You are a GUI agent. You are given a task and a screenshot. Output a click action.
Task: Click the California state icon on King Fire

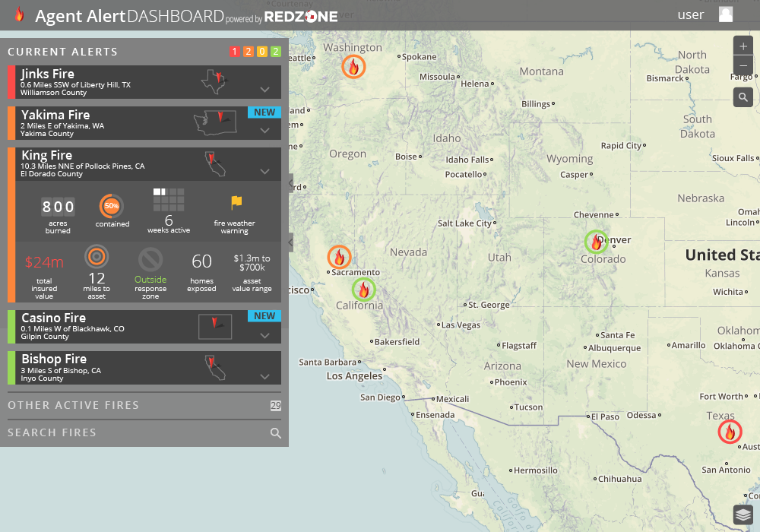point(215,163)
